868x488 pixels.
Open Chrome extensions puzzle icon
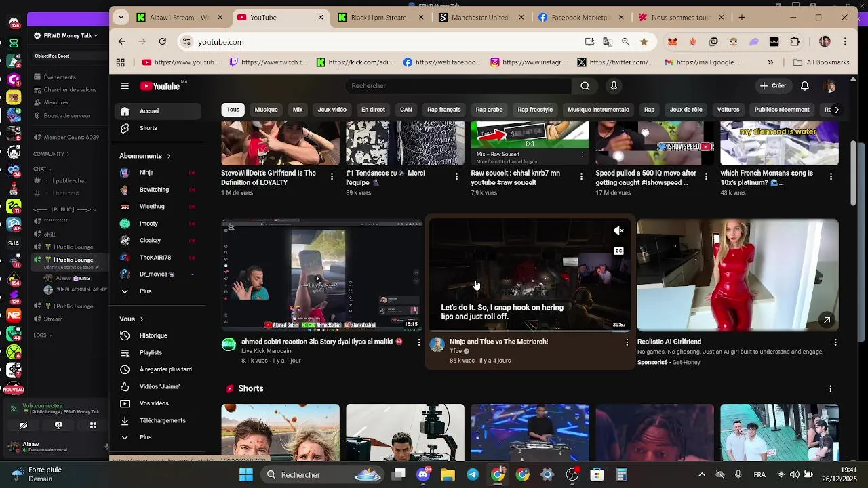[x=795, y=42]
